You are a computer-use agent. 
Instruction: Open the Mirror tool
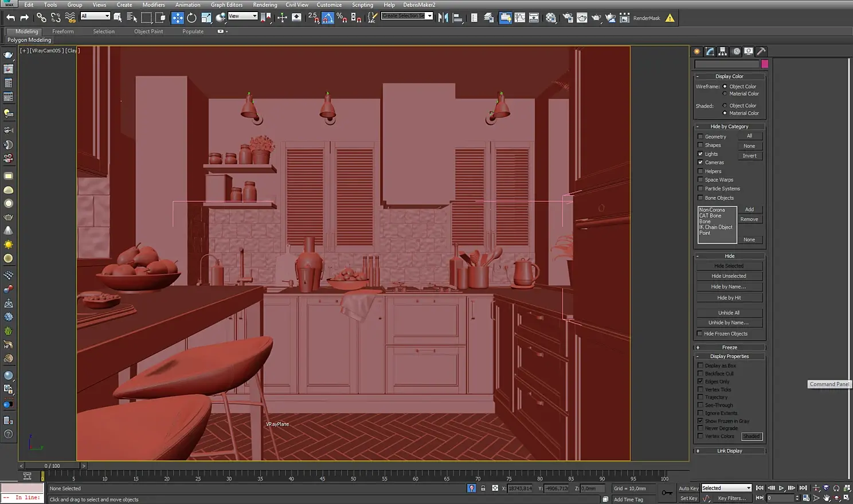pos(443,18)
